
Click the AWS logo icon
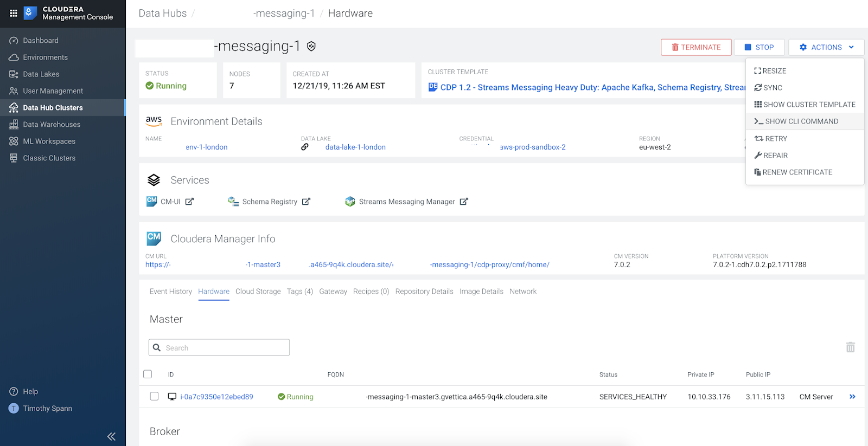[x=154, y=121]
